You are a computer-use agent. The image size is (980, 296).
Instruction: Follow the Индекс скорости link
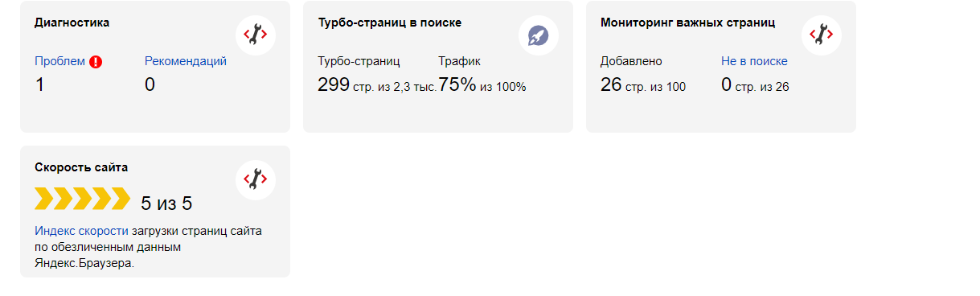point(81,231)
